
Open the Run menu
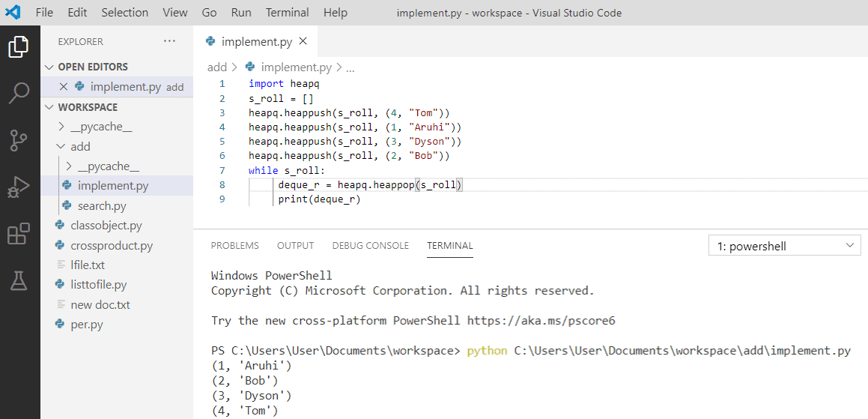[x=241, y=12]
